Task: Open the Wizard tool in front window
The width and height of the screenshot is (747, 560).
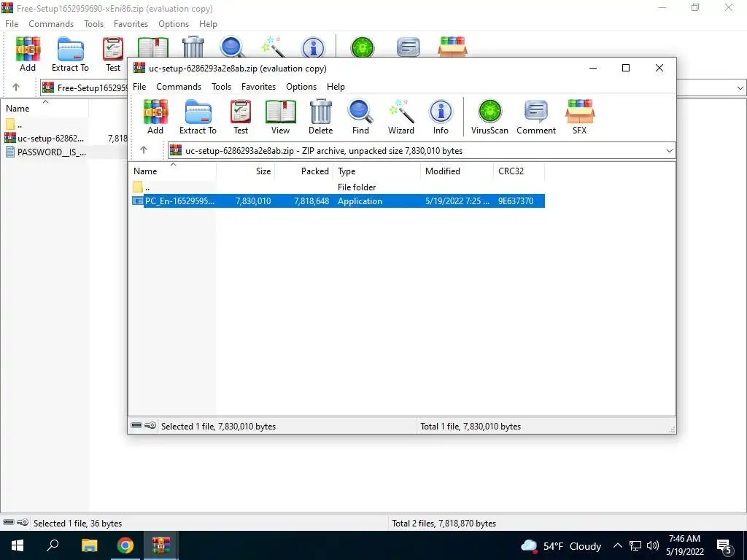Action: 401,117
